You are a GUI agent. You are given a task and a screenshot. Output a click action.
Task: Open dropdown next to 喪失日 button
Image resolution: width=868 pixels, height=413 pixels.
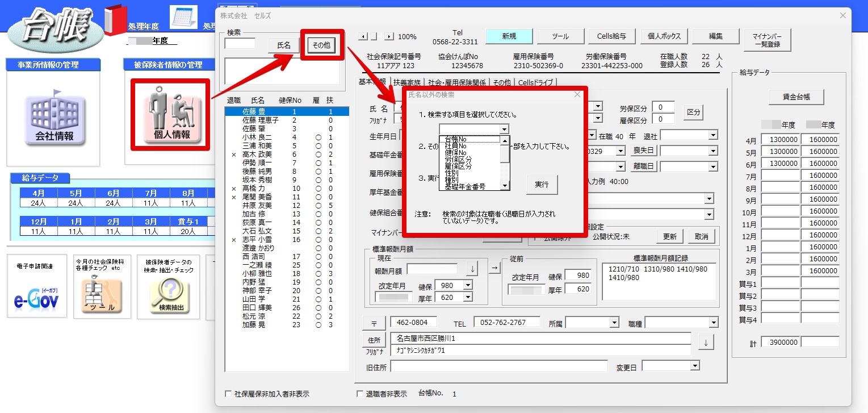point(714,151)
